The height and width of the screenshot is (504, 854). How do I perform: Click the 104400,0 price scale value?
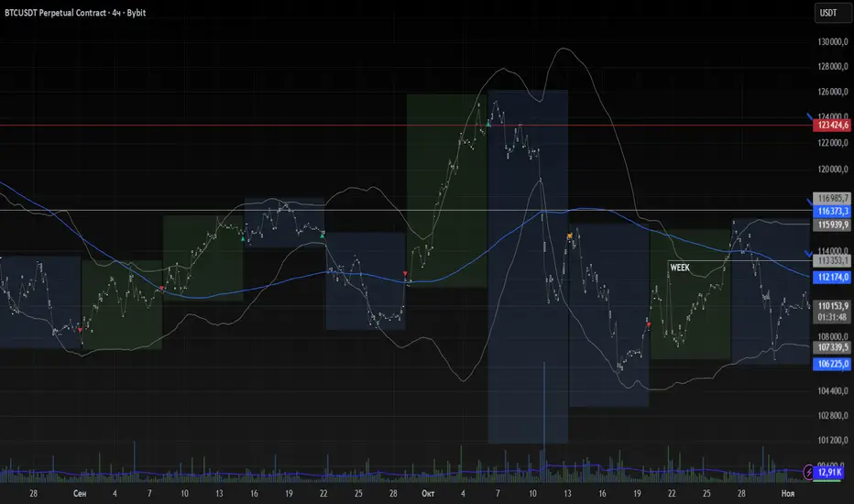point(833,390)
